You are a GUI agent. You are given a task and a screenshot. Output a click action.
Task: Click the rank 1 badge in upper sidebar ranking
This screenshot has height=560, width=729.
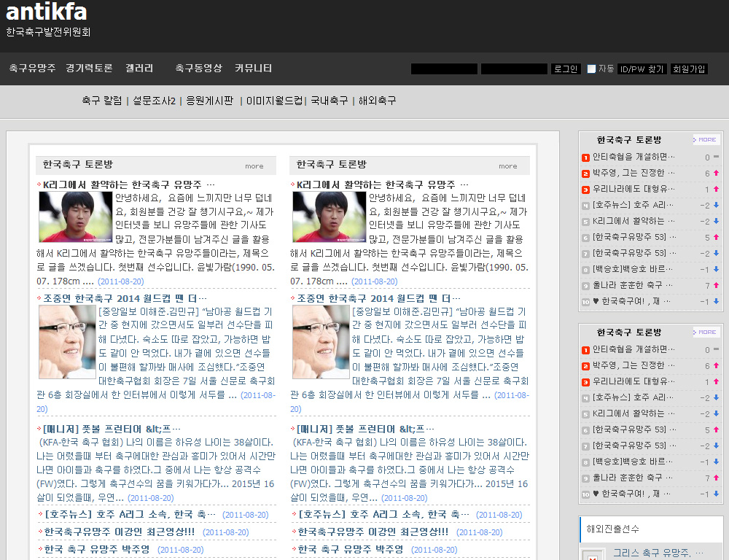(x=585, y=157)
